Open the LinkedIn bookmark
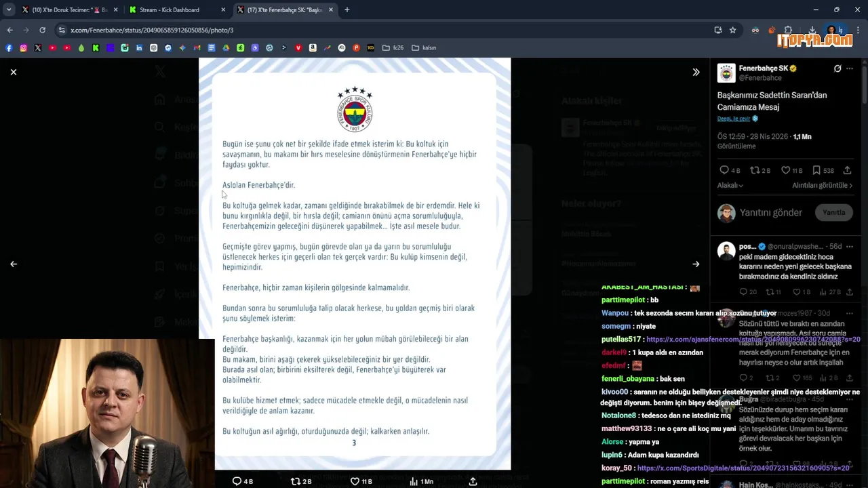 pyautogui.click(x=139, y=47)
